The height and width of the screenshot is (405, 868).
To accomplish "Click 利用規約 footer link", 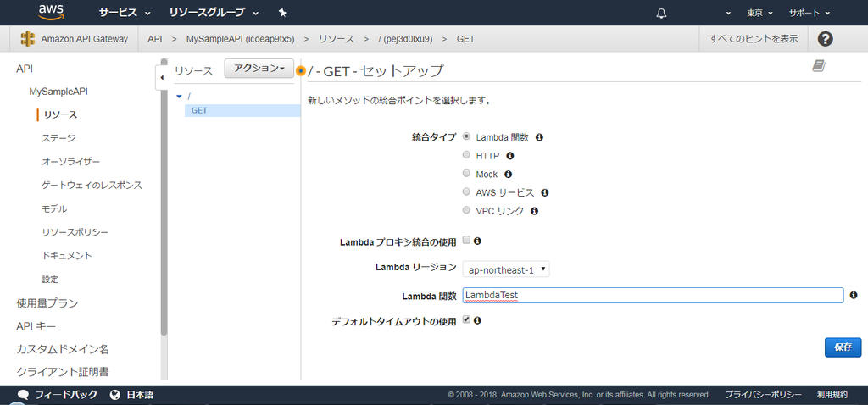I will click(x=832, y=395).
